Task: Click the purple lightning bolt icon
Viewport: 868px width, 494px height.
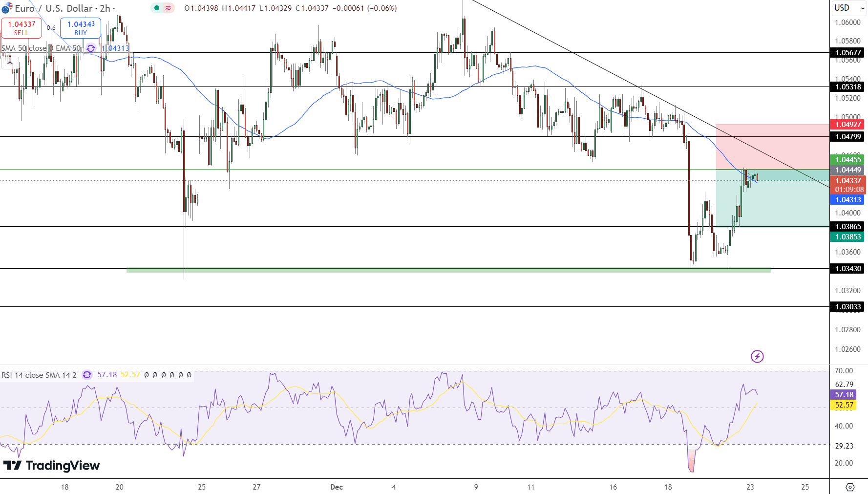Action: (757, 356)
